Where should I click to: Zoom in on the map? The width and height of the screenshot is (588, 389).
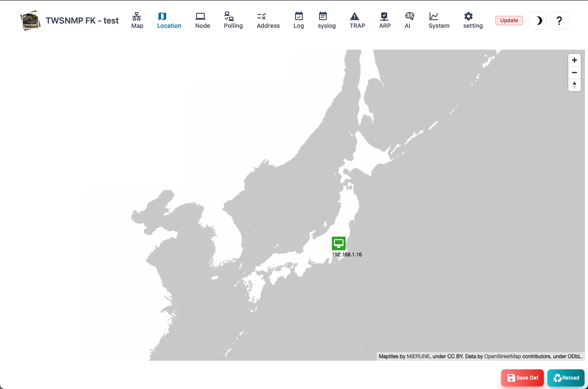(574, 60)
